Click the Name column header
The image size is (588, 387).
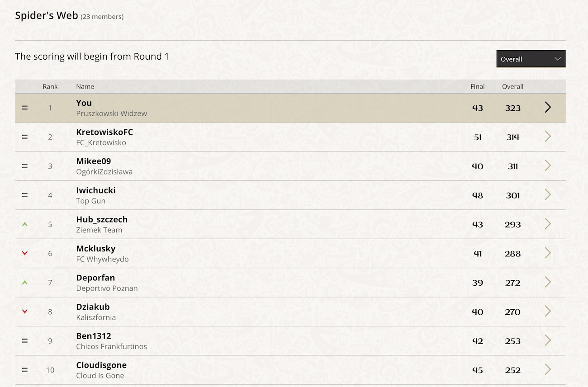click(x=85, y=86)
